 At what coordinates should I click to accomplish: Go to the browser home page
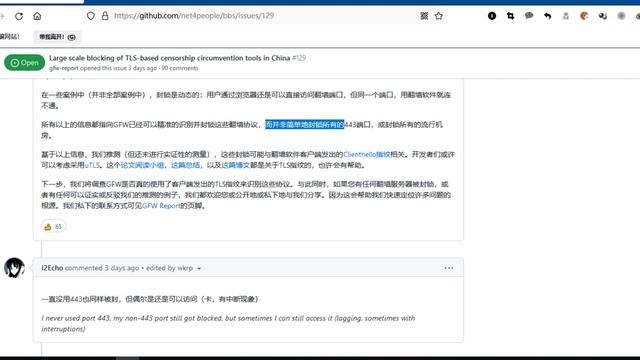coord(37,16)
